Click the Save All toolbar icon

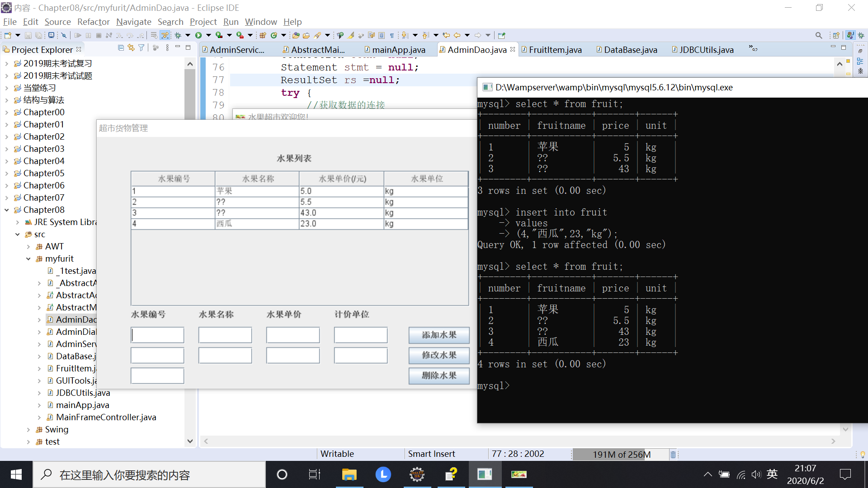pyautogui.click(x=39, y=35)
